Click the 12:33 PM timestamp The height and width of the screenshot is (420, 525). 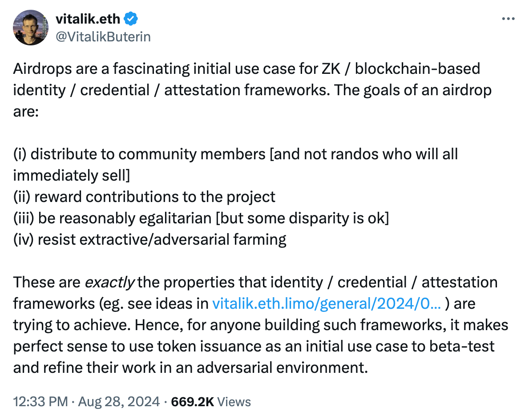coord(40,402)
